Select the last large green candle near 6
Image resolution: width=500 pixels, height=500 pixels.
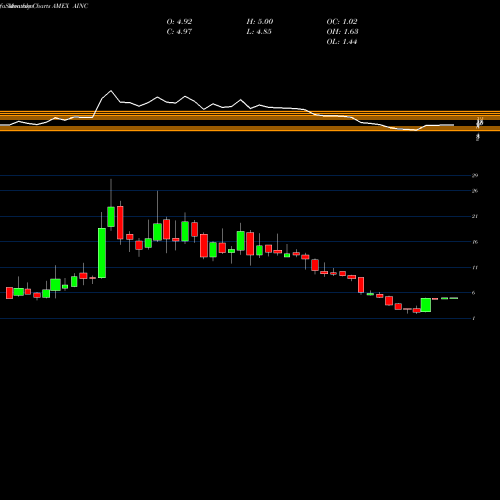[426, 305]
